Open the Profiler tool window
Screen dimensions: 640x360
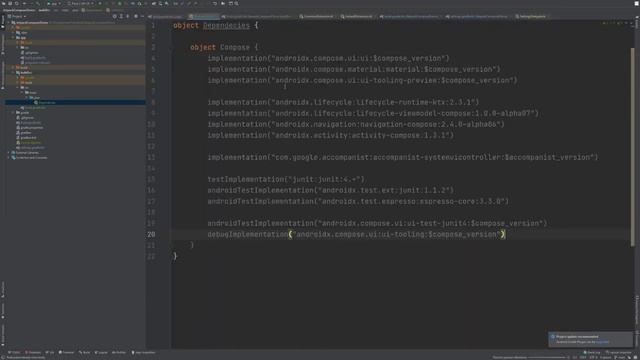click(119, 352)
